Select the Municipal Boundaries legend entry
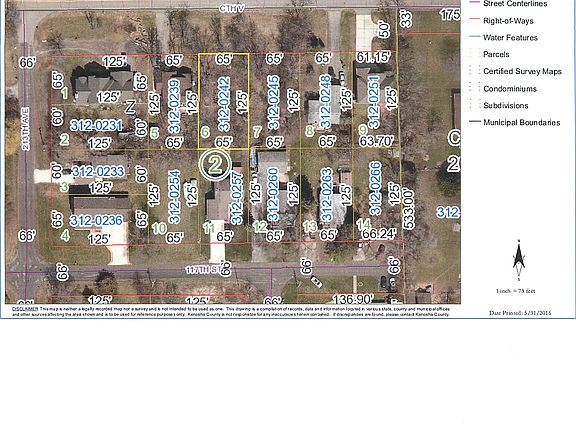The height and width of the screenshot is (432, 576). pyautogui.click(x=515, y=122)
